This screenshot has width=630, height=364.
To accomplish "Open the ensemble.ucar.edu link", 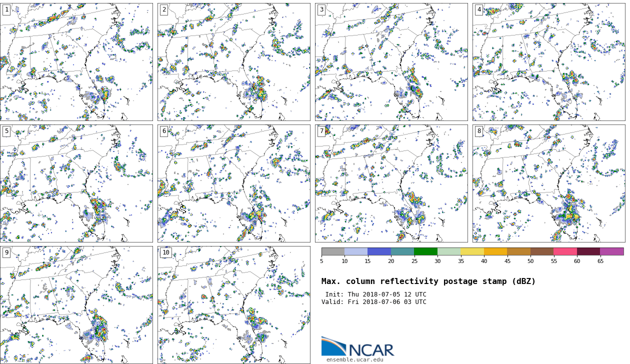I will [x=354, y=359].
